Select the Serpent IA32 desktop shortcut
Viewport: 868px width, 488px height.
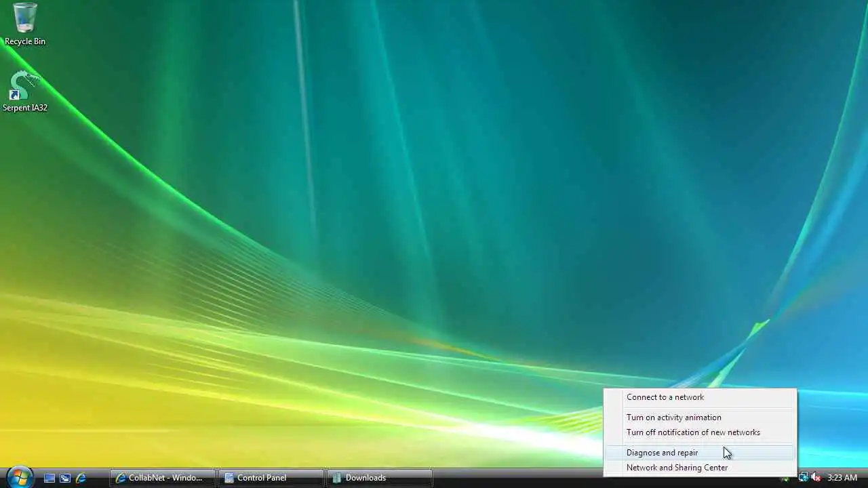(25, 91)
